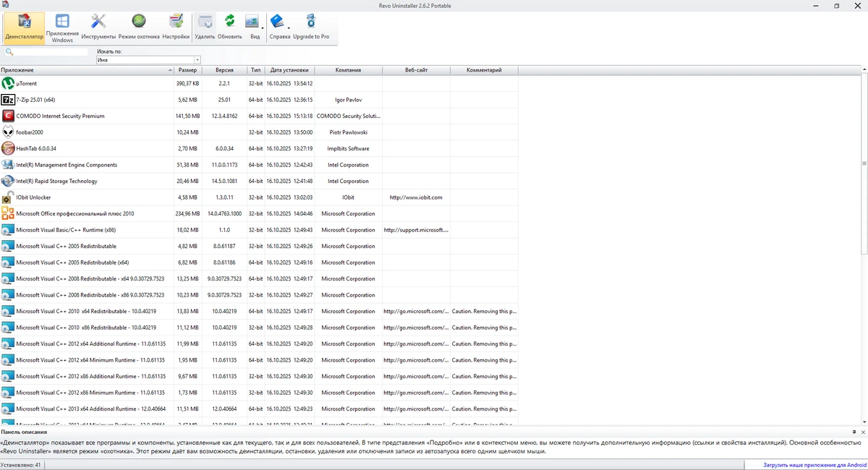868x470 pixels.
Task: Select the foobar2000 alien icon
Action: click(8, 132)
